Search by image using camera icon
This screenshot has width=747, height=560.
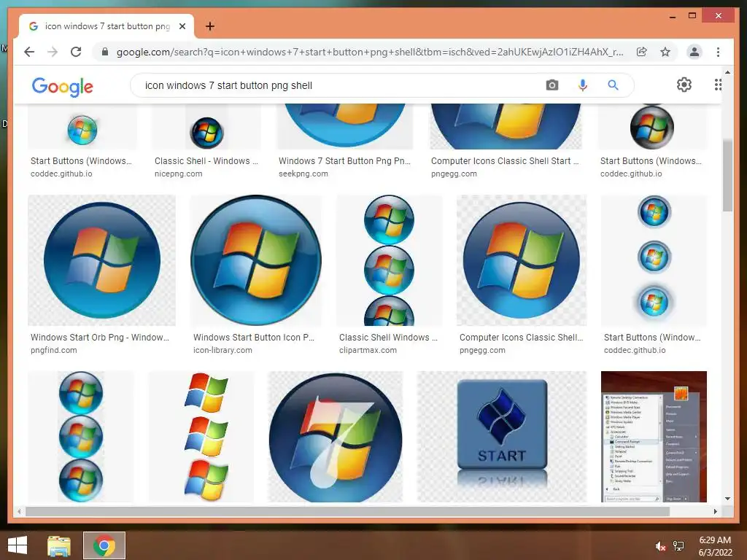coord(552,85)
